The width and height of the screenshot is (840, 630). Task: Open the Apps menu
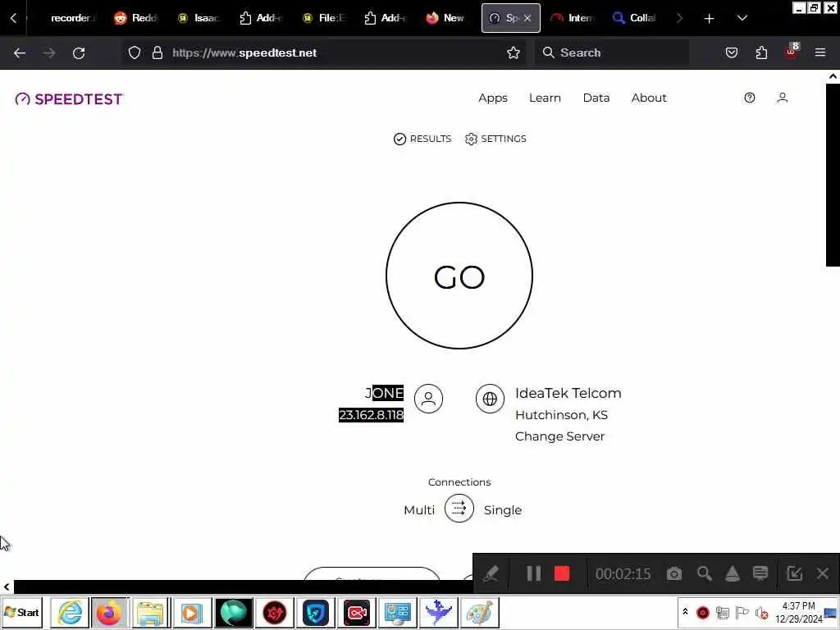tap(493, 98)
